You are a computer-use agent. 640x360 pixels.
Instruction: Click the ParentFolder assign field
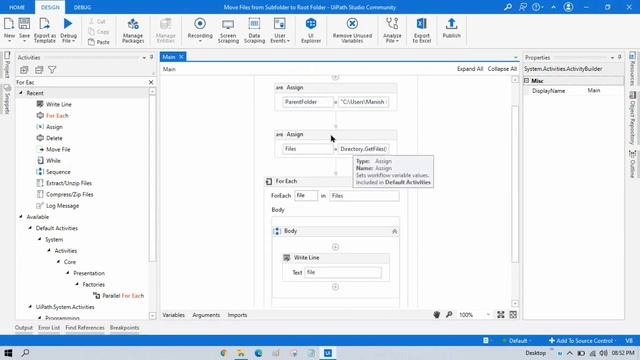pyautogui.click(x=308, y=102)
